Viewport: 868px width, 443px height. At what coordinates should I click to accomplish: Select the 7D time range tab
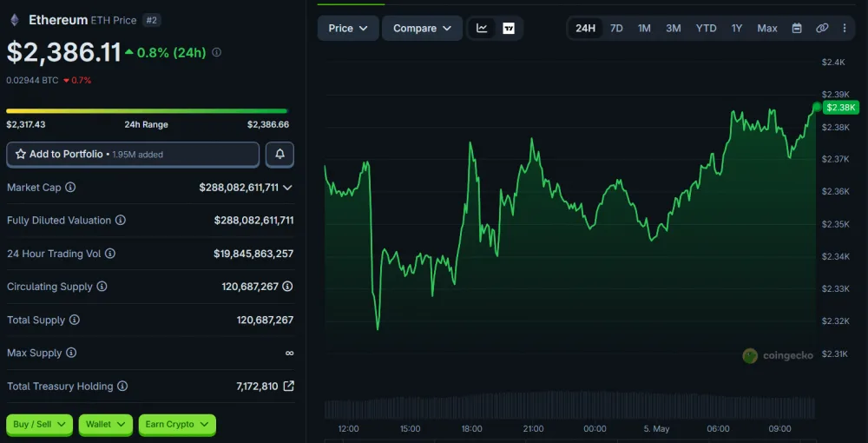pyautogui.click(x=616, y=29)
